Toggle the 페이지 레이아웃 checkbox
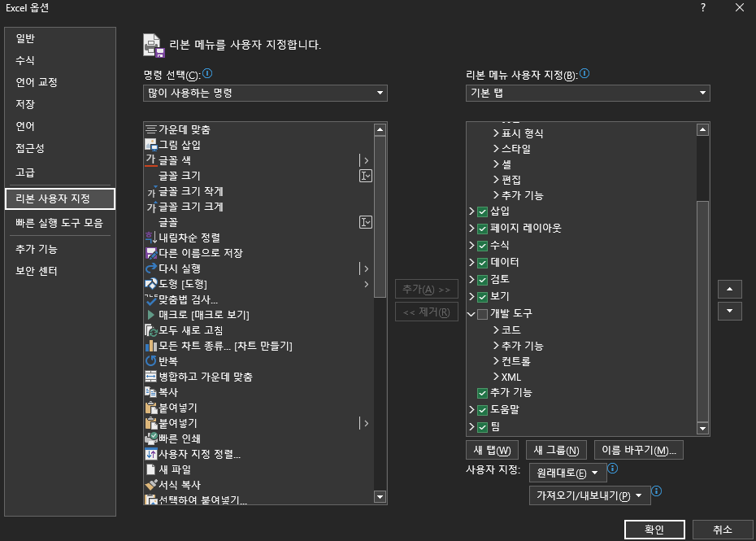Screen dimensions: 756x541 click(x=482, y=229)
